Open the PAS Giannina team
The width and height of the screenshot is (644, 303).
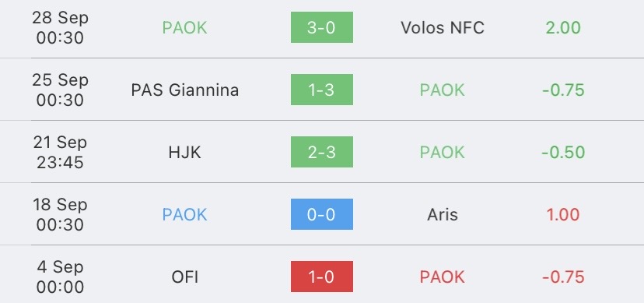click(x=184, y=90)
